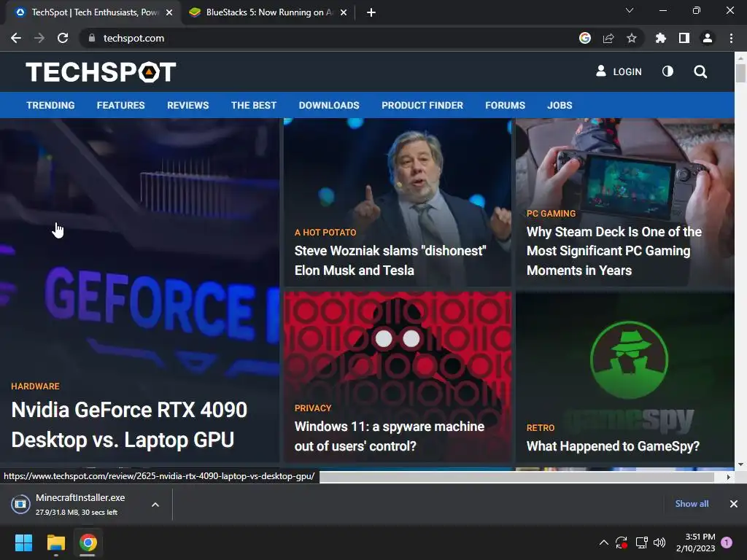This screenshot has width=747, height=560.
Task: Open the FORUMS menu item
Action: pos(505,105)
